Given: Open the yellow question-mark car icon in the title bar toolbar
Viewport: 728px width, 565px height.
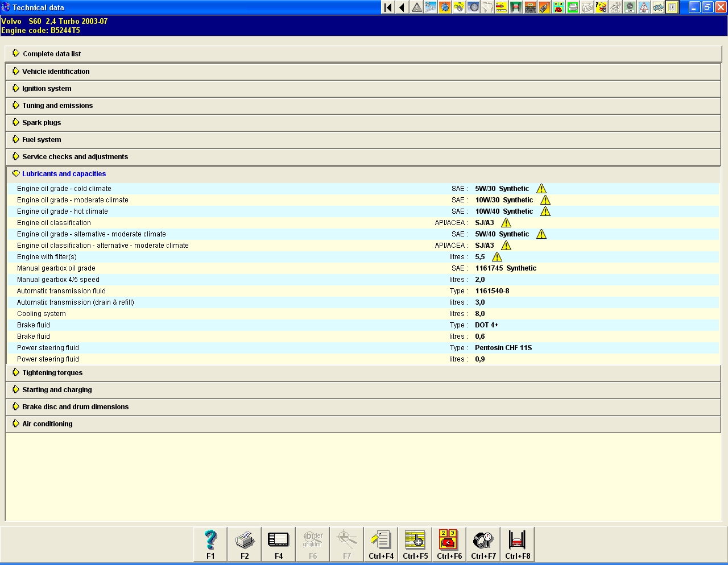Looking at the screenshot, I should 601,7.
